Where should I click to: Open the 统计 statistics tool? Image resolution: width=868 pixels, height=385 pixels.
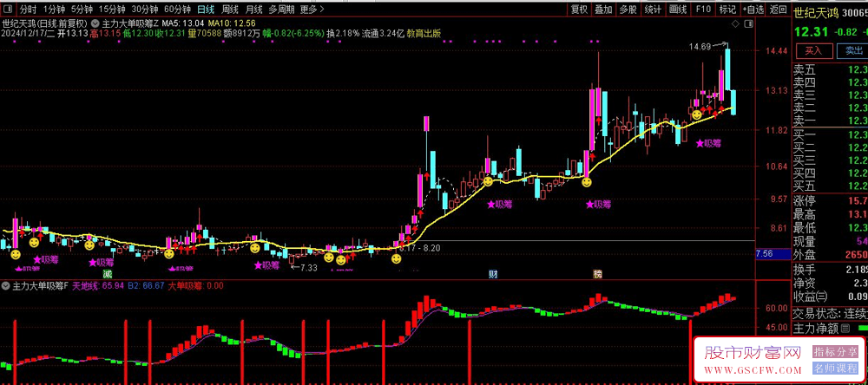tap(653, 10)
